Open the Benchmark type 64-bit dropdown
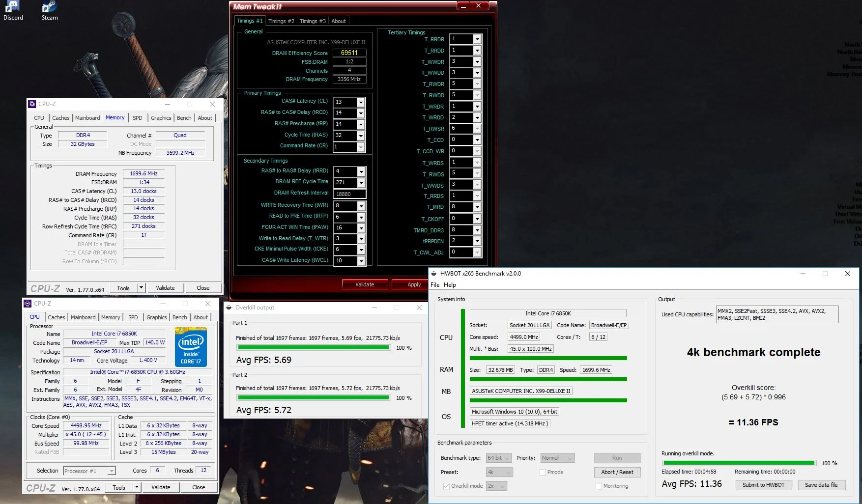This screenshot has height=504, width=862. tap(499, 458)
